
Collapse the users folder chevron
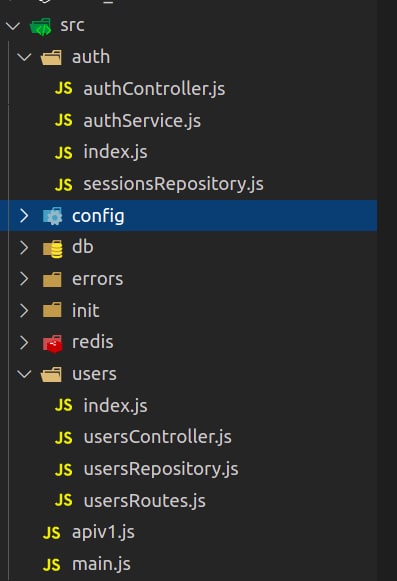click(24, 374)
